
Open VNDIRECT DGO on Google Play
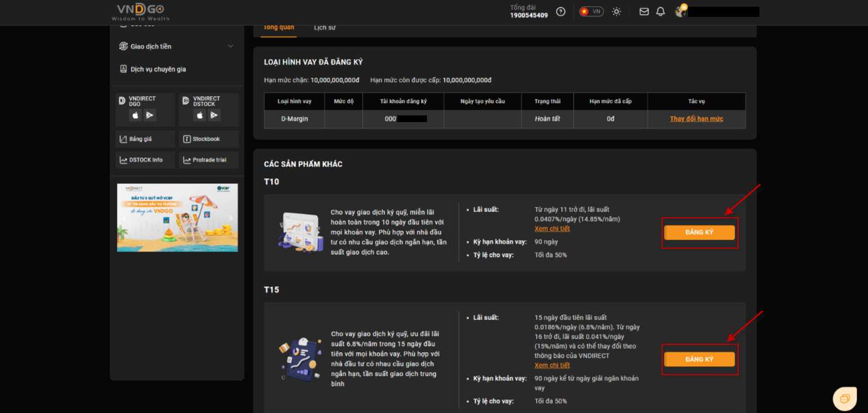[x=150, y=115]
